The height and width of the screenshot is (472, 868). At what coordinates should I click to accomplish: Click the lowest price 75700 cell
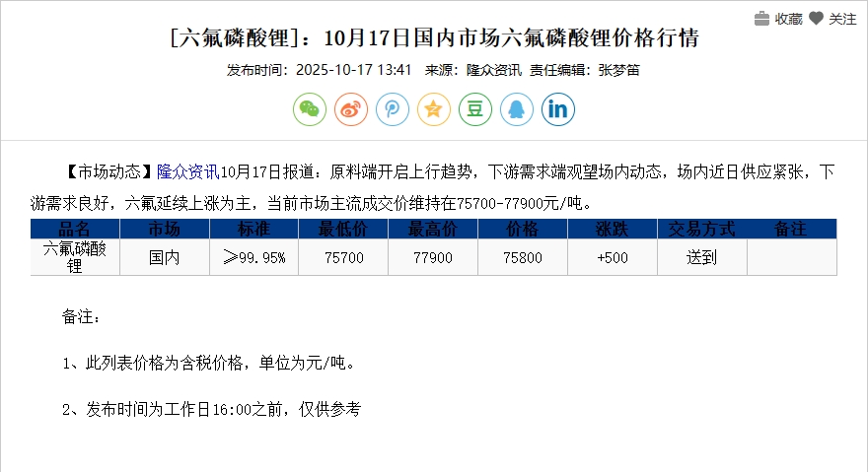(x=343, y=257)
